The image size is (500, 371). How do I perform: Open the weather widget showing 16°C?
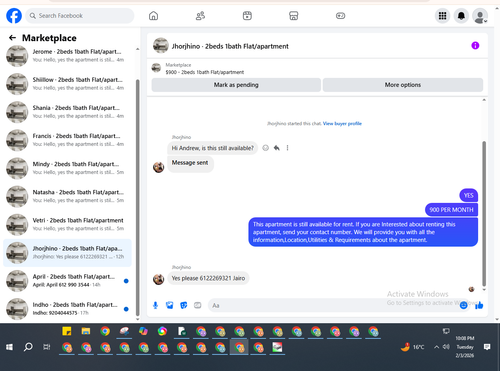click(413, 347)
